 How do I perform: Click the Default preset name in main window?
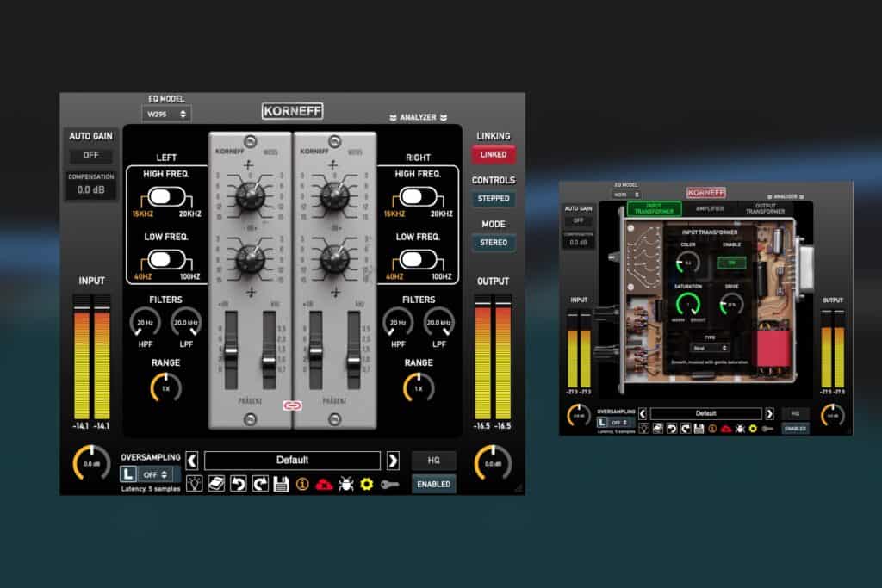[293, 461]
